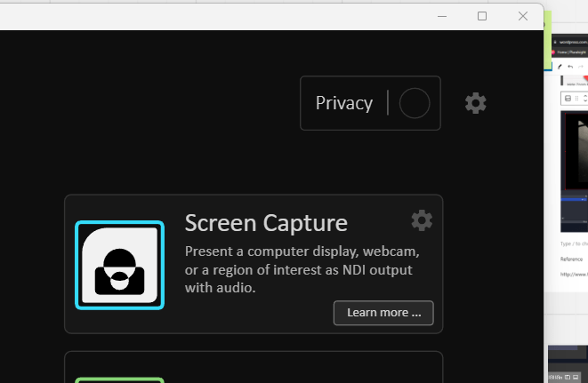Click the move up/down arrows in WordPress block toolbar

tap(585, 99)
